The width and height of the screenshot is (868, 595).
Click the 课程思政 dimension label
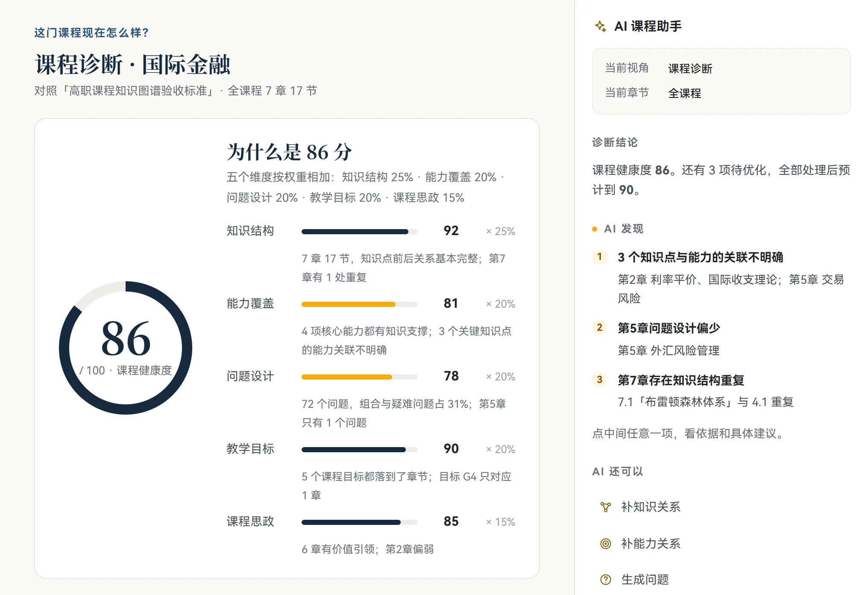click(250, 521)
